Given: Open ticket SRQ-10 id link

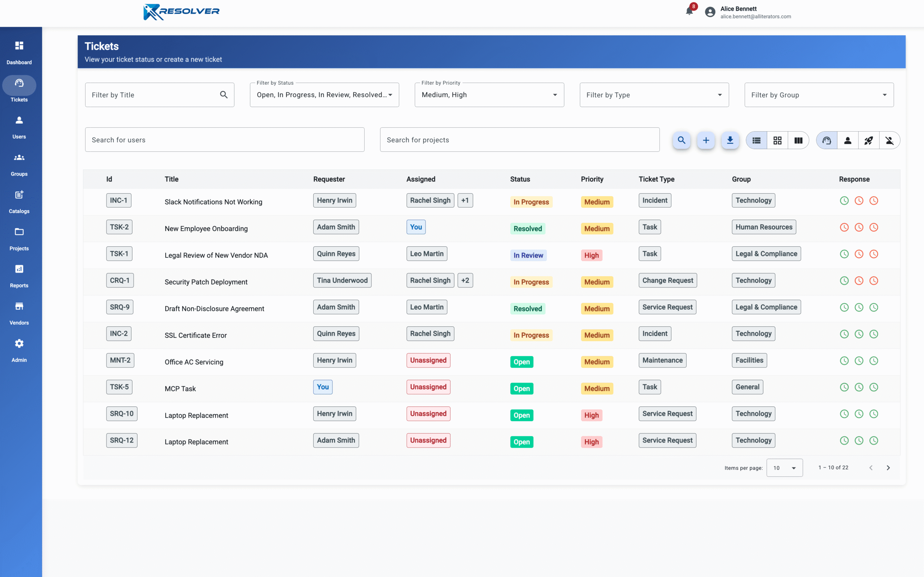Looking at the screenshot, I should coord(121,413).
